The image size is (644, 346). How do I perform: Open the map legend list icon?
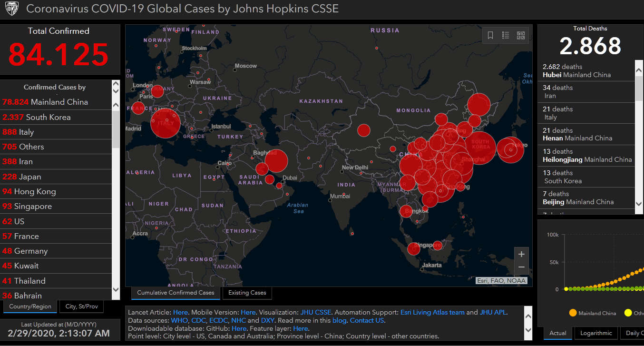pyautogui.click(x=506, y=35)
